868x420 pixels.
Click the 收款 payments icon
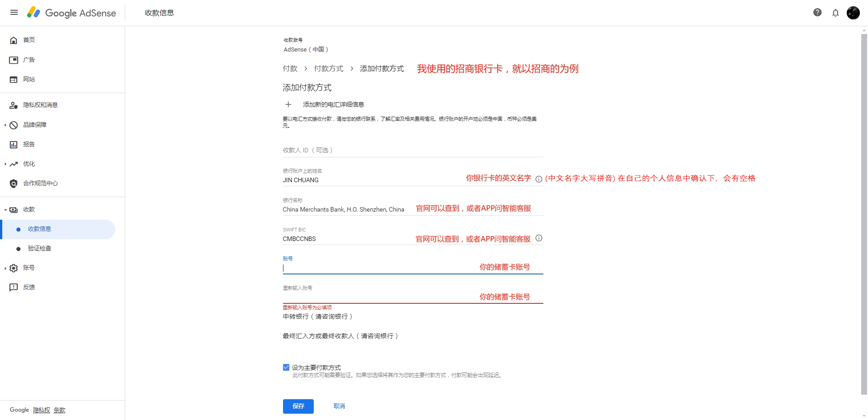click(x=14, y=209)
